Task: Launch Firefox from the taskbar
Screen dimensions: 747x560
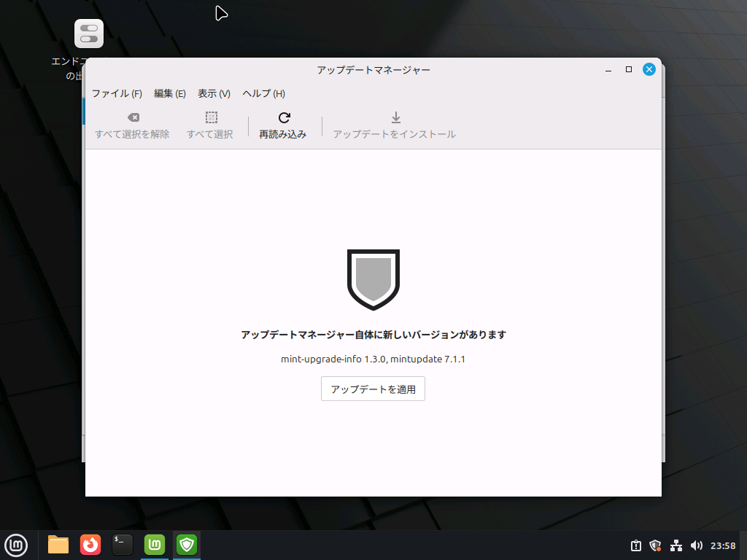Action: tap(90, 545)
